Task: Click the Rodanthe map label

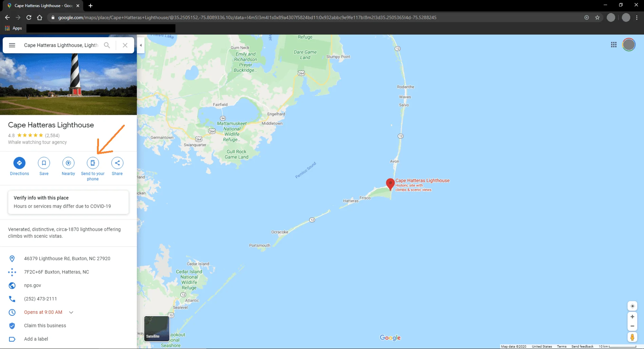Action: (x=405, y=87)
